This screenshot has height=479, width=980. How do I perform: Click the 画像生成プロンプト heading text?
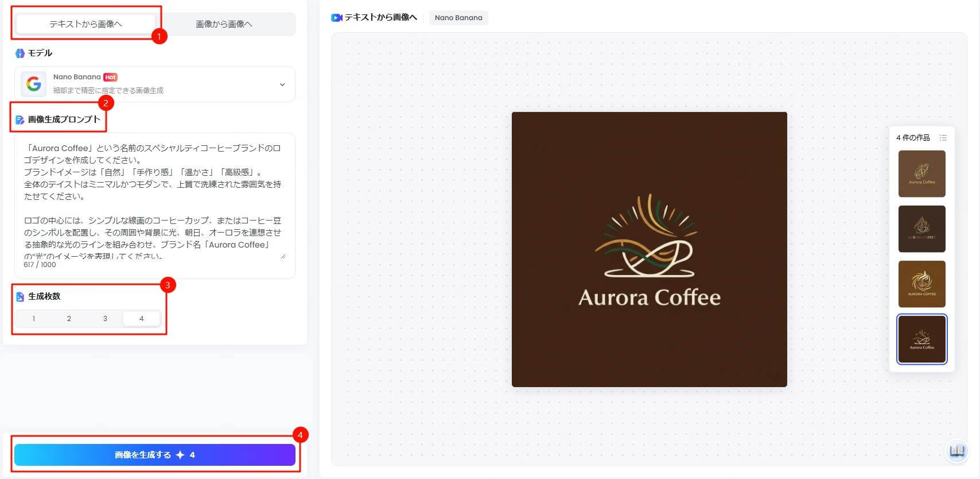tap(64, 119)
